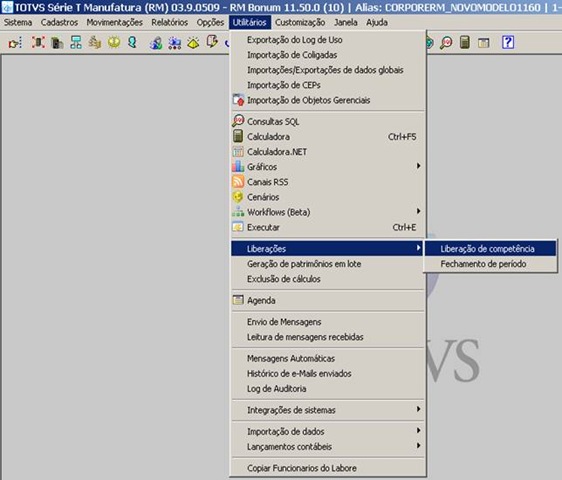Select Mensagens Automáticas
This screenshot has width=562, height=480.
[328, 358]
